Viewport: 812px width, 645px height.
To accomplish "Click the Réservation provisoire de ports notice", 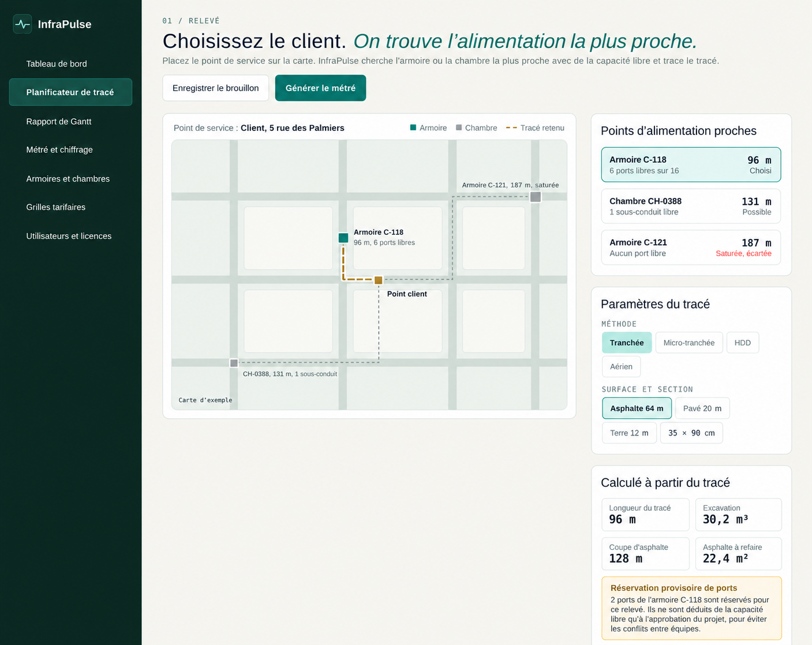I will pos(691,609).
